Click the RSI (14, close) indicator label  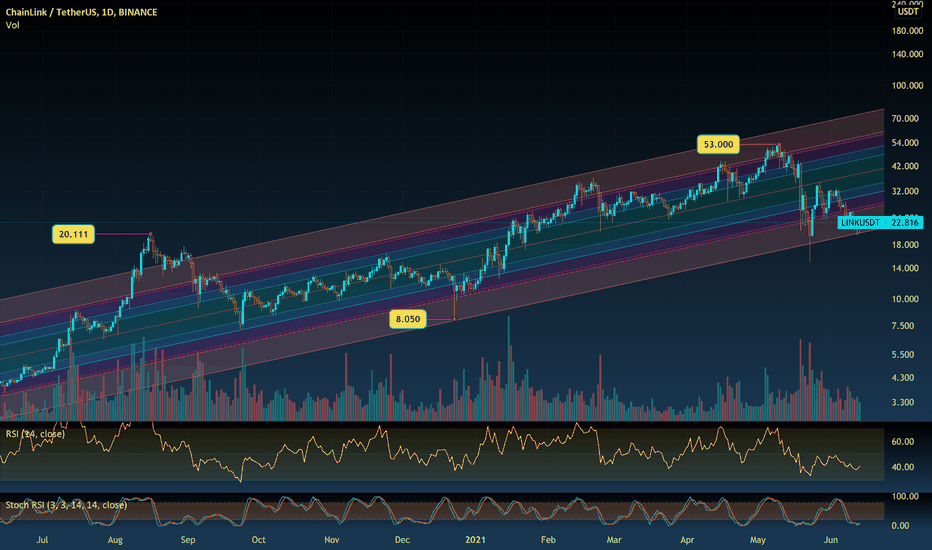coord(35,434)
